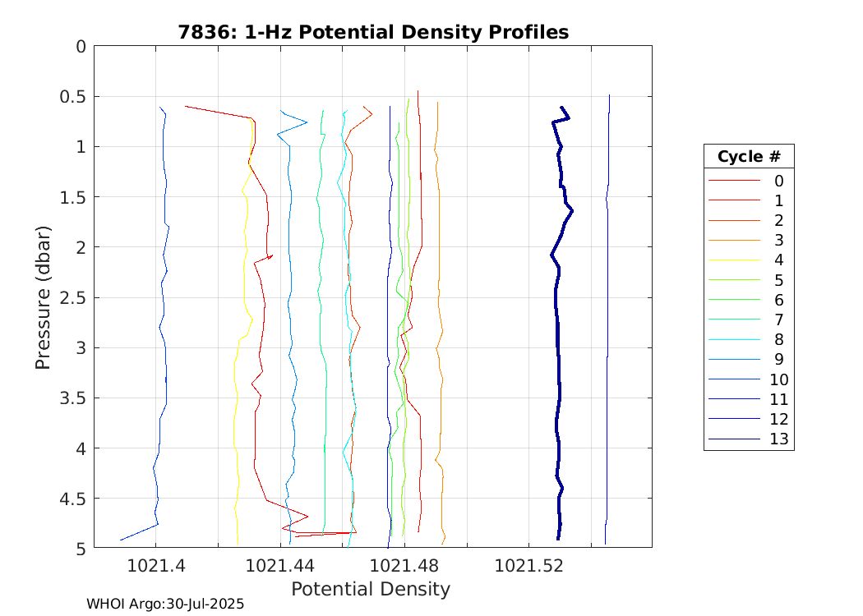Select legend entry number 10
This screenshot has height=616, width=863.
[778, 379]
